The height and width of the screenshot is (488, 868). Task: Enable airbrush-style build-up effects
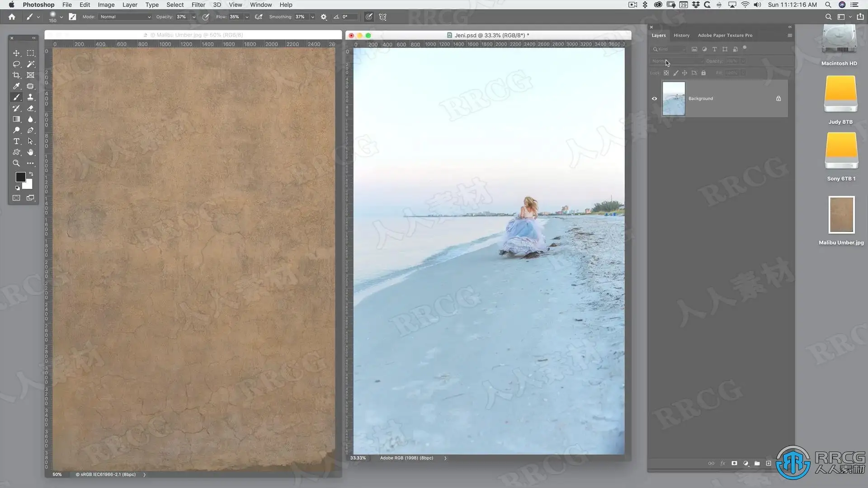[259, 17]
